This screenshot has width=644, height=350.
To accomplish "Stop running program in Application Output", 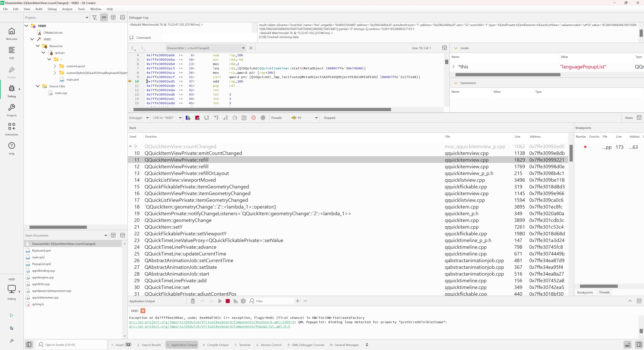I will (x=228, y=301).
